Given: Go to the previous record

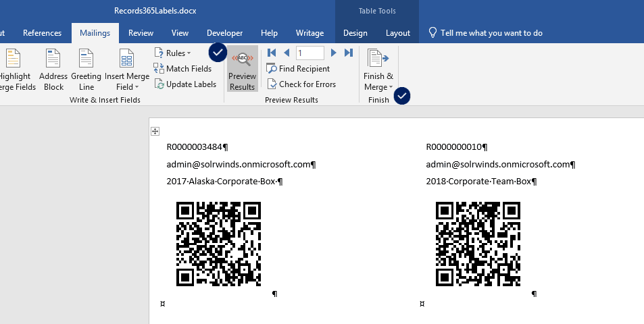Looking at the screenshot, I should pos(287,53).
